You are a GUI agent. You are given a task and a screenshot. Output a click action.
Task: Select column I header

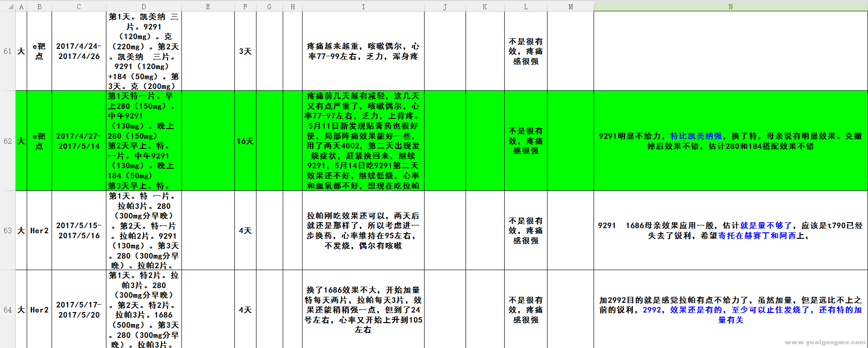point(363,7)
